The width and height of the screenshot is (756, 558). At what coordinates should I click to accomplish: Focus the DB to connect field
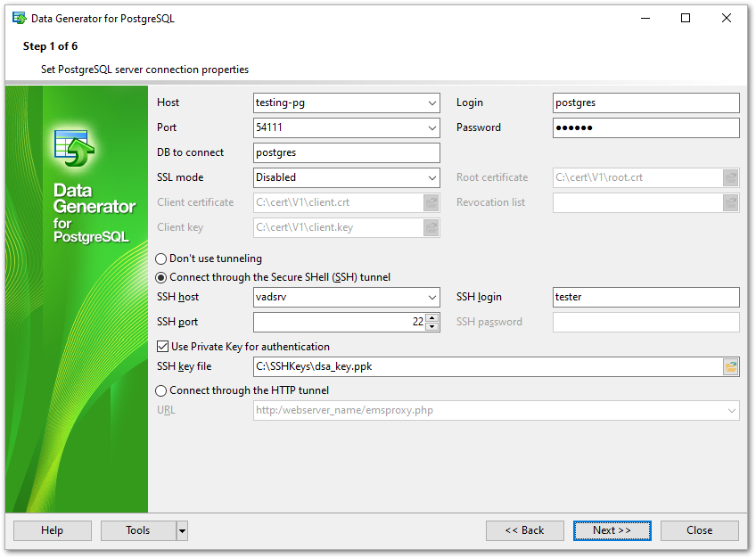346,152
